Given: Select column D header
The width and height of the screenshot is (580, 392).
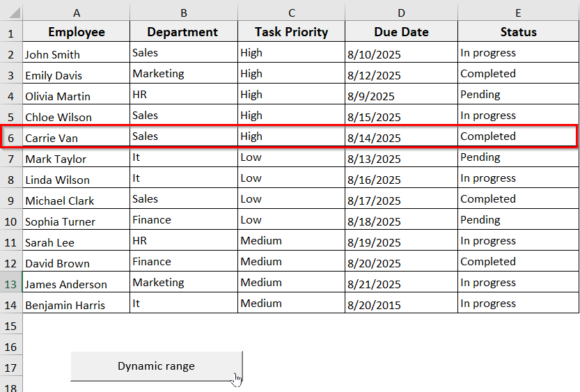Looking at the screenshot, I should (401, 12).
